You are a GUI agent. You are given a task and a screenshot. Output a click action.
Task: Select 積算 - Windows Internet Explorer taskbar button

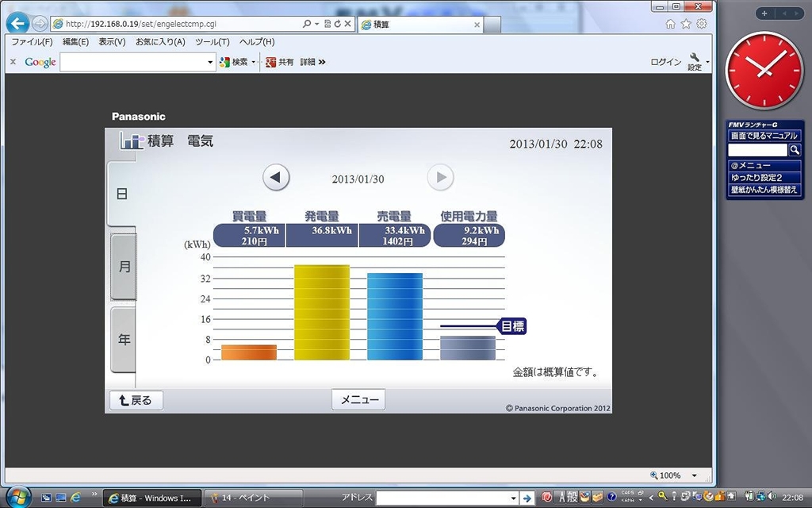tap(152, 498)
